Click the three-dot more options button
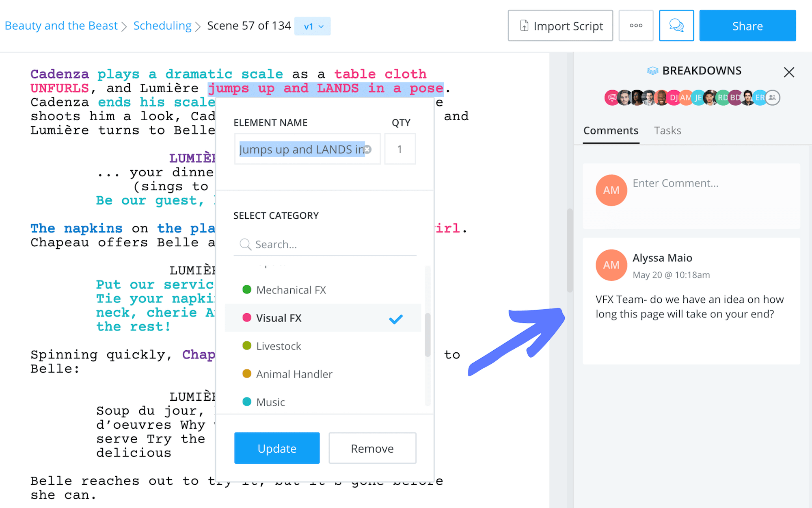This screenshot has width=812, height=508. 636,26
